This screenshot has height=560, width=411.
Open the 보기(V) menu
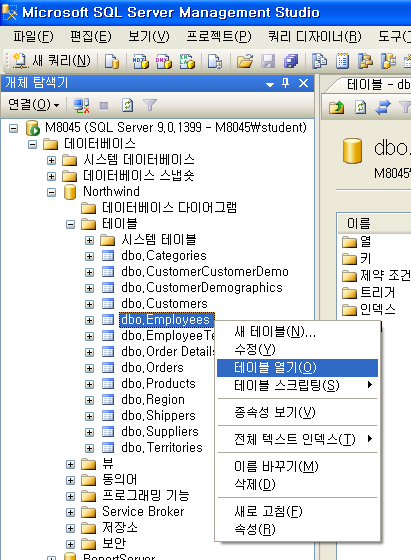click(x=149, y=36)
